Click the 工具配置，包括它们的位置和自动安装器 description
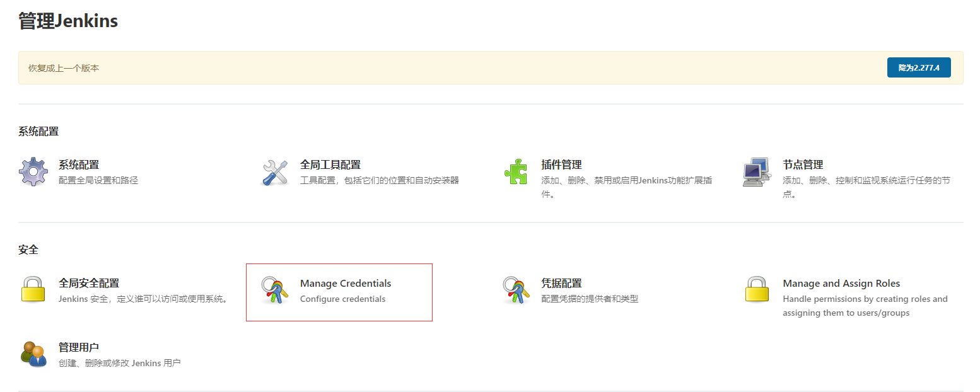Screen dimensions: 980x392 point(380,180)
